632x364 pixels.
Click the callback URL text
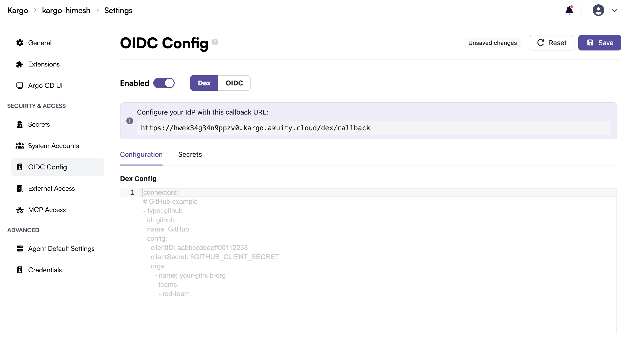[256, 128]
